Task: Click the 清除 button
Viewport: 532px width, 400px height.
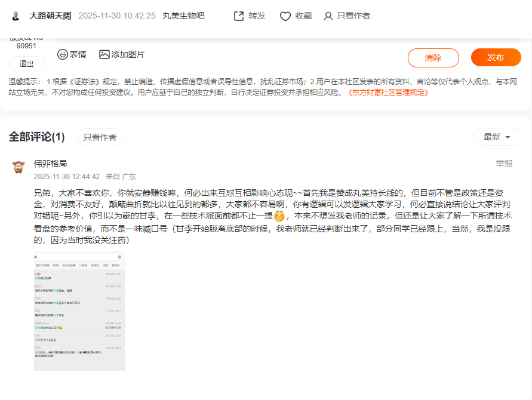Action: (x=433, y=58)
